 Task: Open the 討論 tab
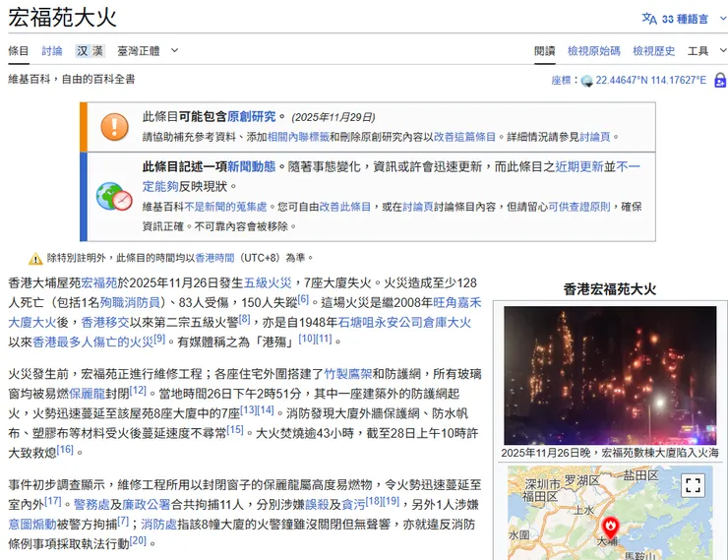pos(52,50)
